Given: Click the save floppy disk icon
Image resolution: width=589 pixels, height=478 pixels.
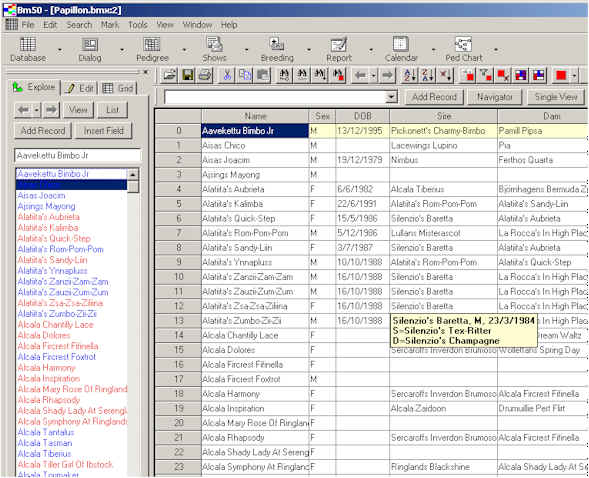Looking at the screenshot, I should (187, 75).
